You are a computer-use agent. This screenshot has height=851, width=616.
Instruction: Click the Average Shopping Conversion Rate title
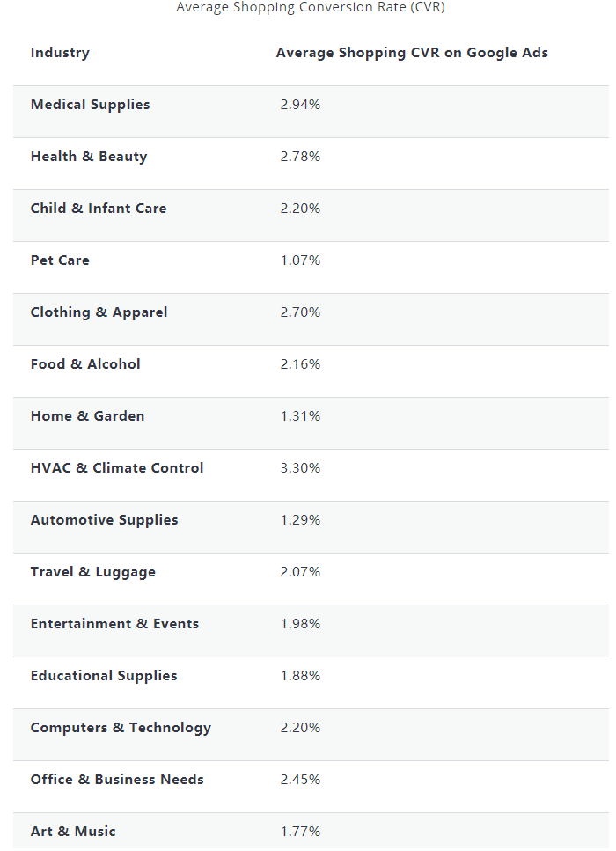click(311, 7)
